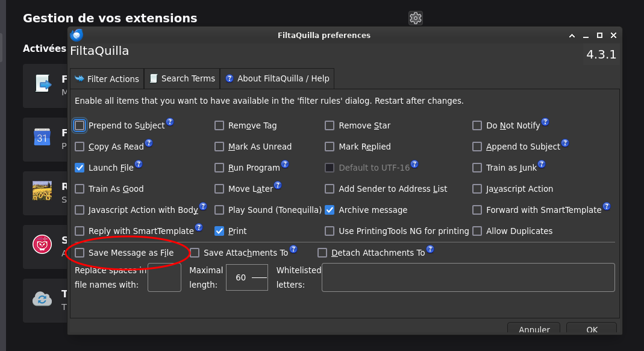Click help icon beside Launch File
The height and width of the screenshot is (351, 644).
click(x=139, y=164)
